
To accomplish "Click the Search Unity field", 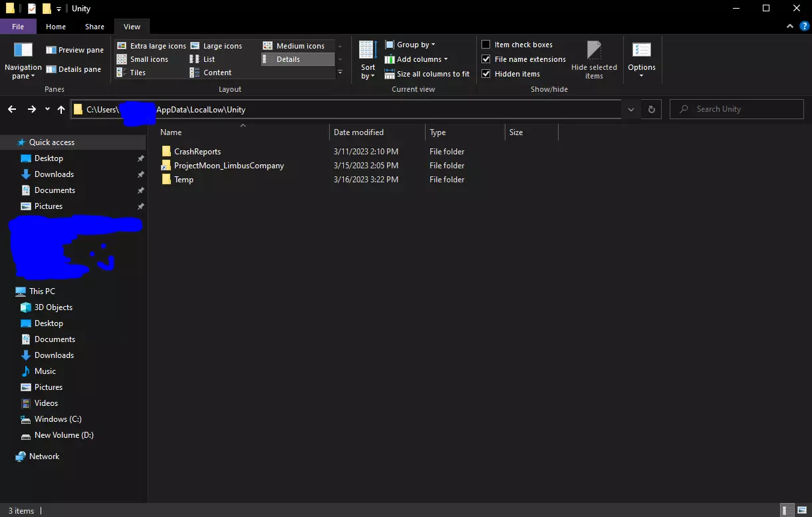I will click(x=737, y=109).
